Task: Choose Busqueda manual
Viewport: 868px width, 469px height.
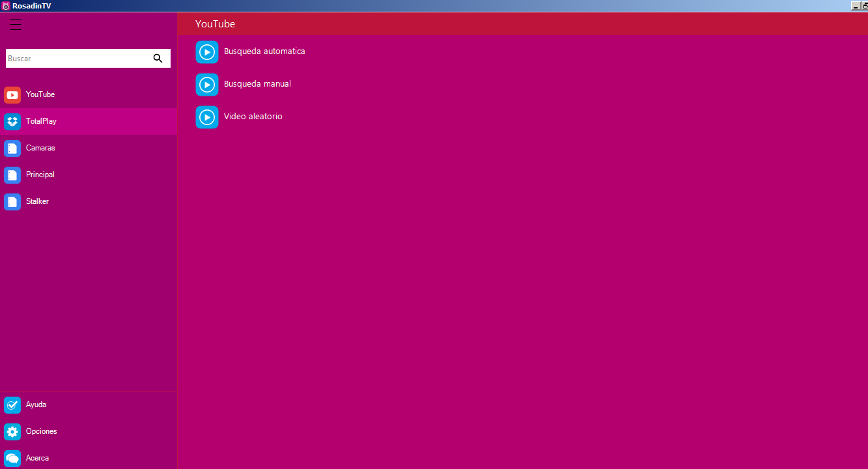Action: coord(257,83)
